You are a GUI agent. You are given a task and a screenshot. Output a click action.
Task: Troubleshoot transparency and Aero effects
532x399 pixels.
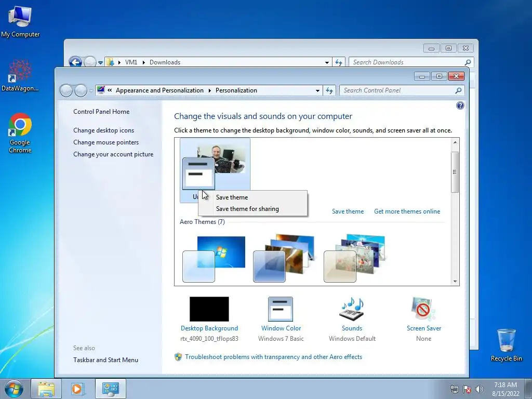click(273, 357)
